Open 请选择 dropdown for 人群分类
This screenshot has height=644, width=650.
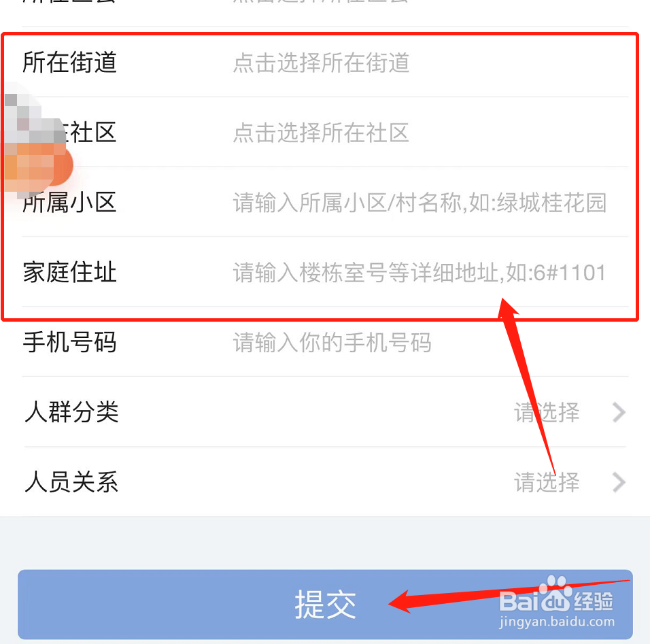coord(547,412)
